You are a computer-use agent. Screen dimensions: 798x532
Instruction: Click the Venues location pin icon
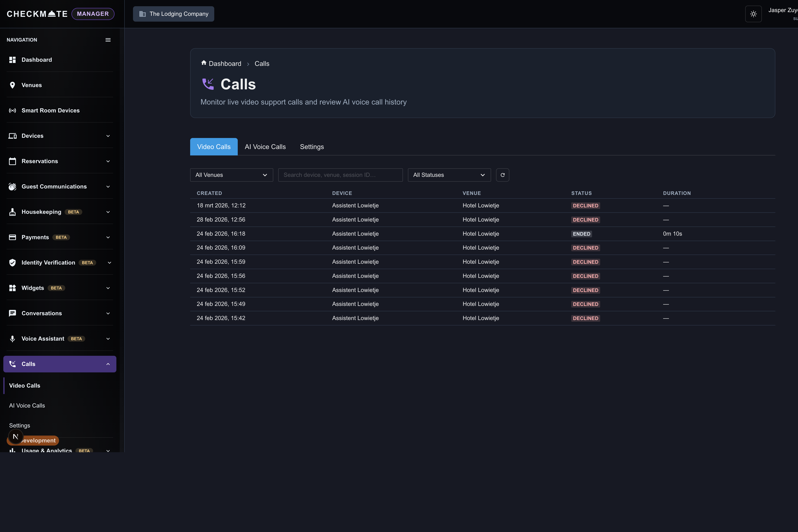pos(12,85)
